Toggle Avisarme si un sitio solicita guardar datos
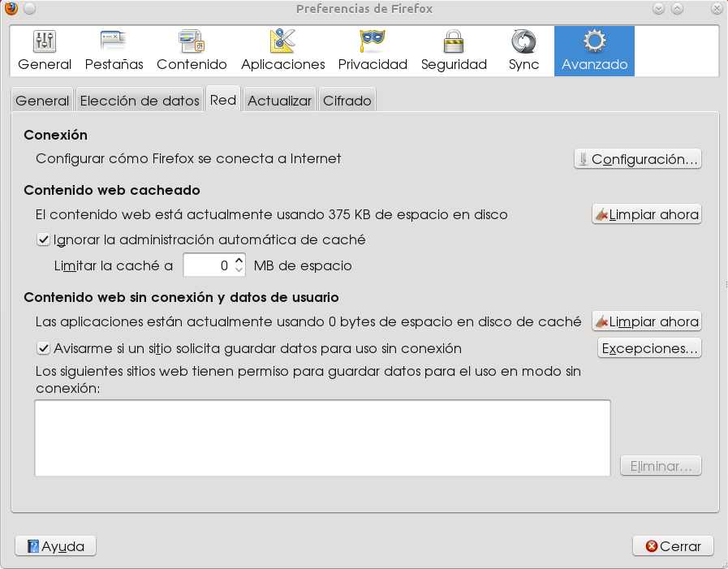This screenshot has height=569, width=728. point(43,348)
